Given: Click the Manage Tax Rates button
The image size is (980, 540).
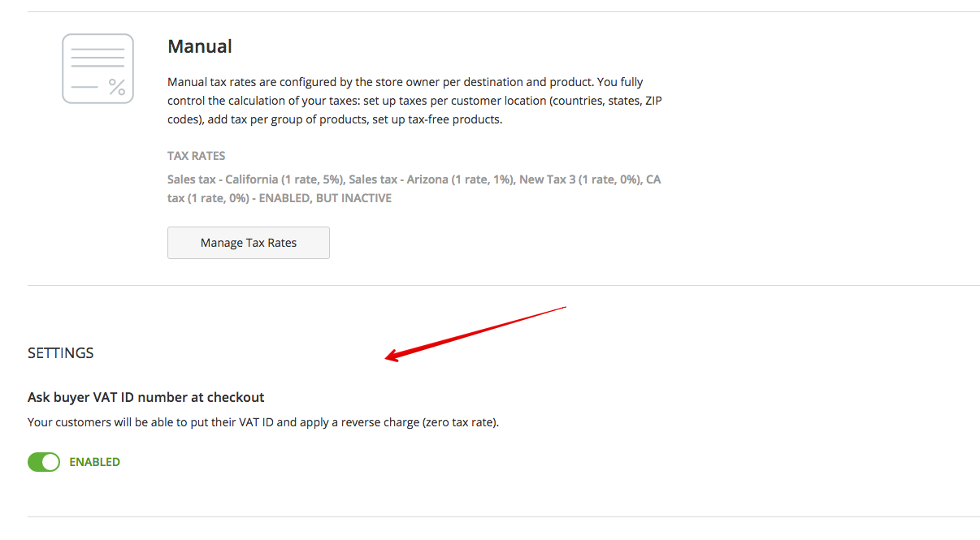Looking at the screenshot, I should 249,243.
